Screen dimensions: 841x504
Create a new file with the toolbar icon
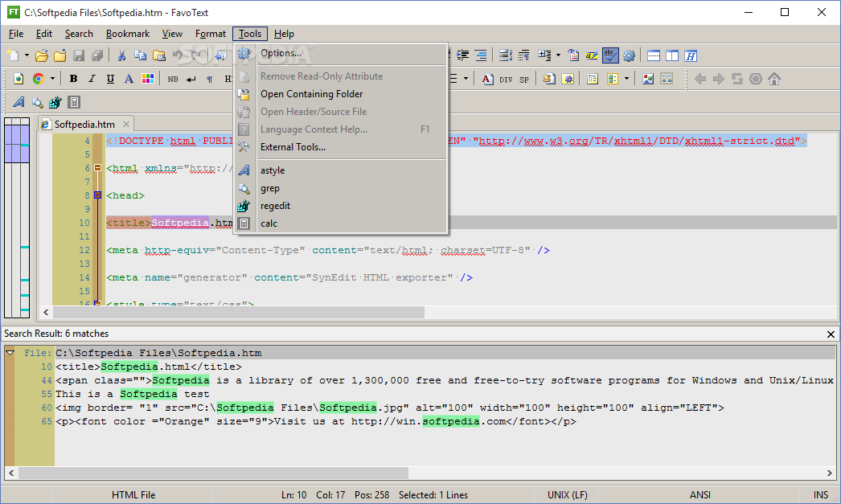13,55
